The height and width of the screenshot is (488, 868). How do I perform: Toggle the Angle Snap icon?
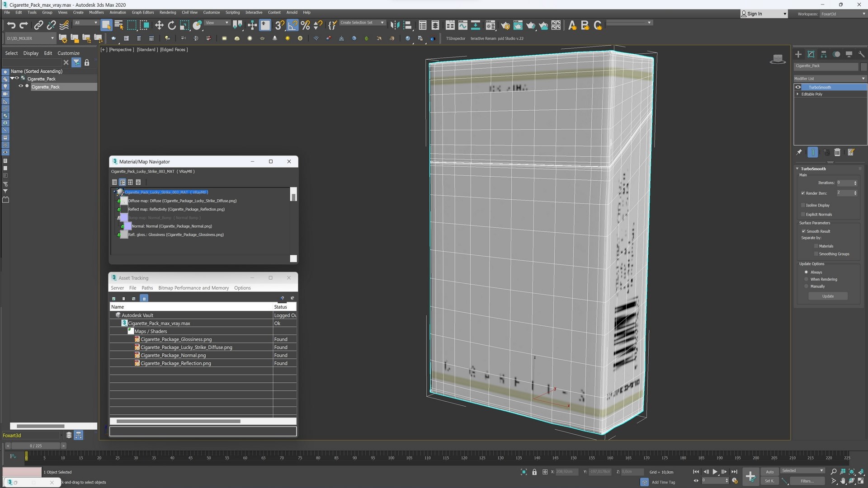[292, 25]
